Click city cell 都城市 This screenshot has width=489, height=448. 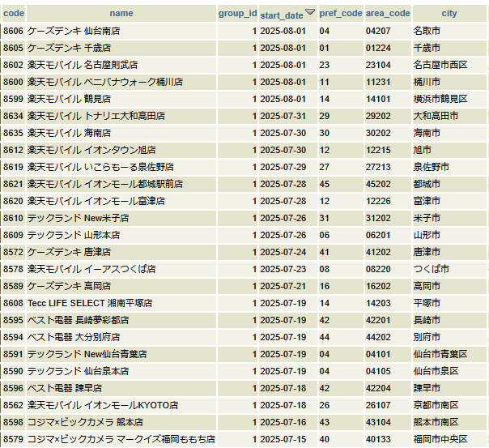pyautogui.click(x=449, y=184)
